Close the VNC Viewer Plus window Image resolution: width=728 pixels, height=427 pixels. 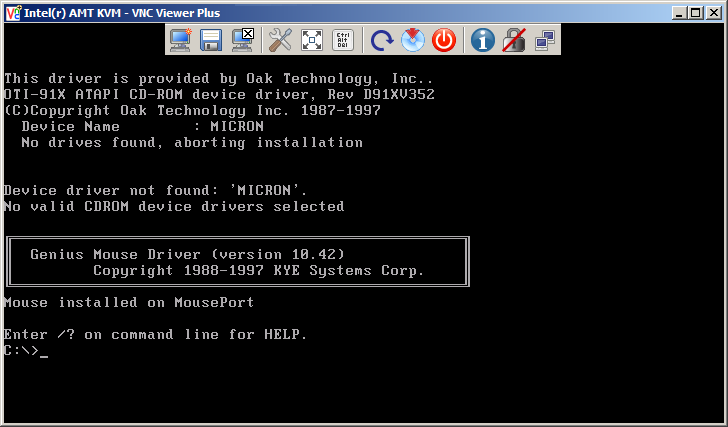coord(713,13)
